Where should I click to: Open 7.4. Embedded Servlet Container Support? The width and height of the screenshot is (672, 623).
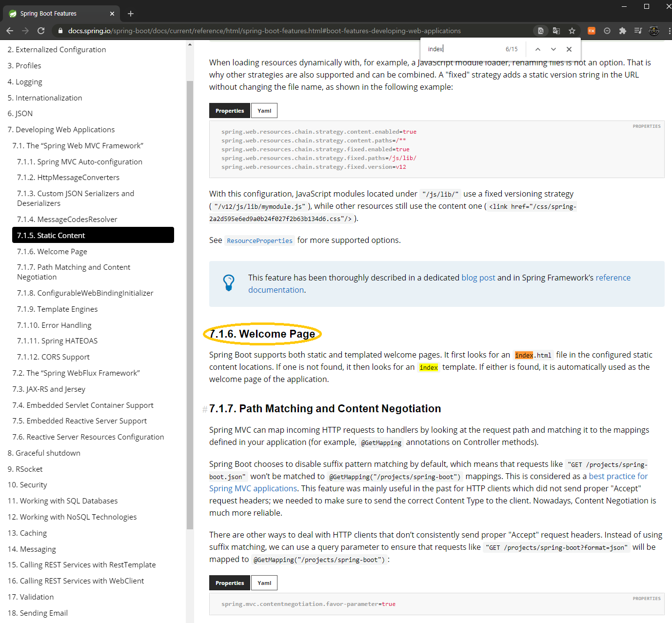(83, 405)
